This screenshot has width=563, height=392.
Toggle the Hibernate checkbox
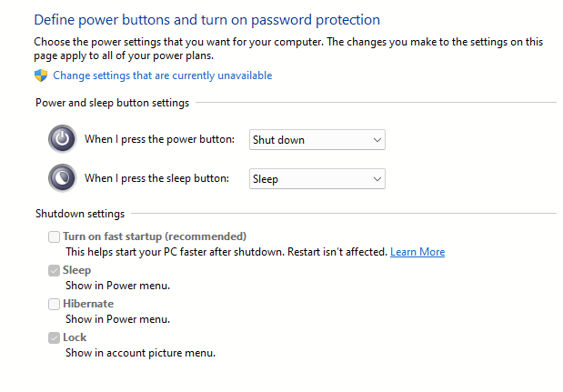coord(54,304)
